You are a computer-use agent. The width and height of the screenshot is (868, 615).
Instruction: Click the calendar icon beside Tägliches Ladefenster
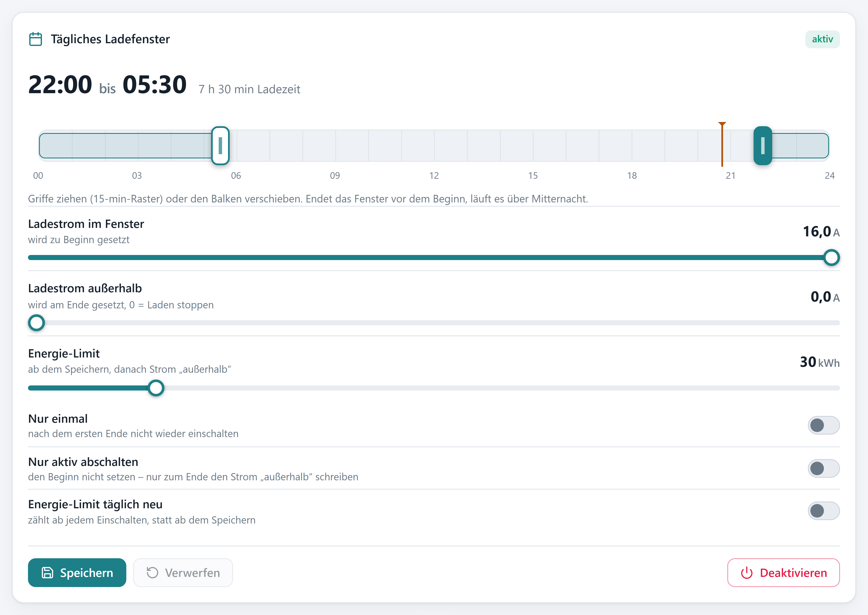click(x=36, y=39)
